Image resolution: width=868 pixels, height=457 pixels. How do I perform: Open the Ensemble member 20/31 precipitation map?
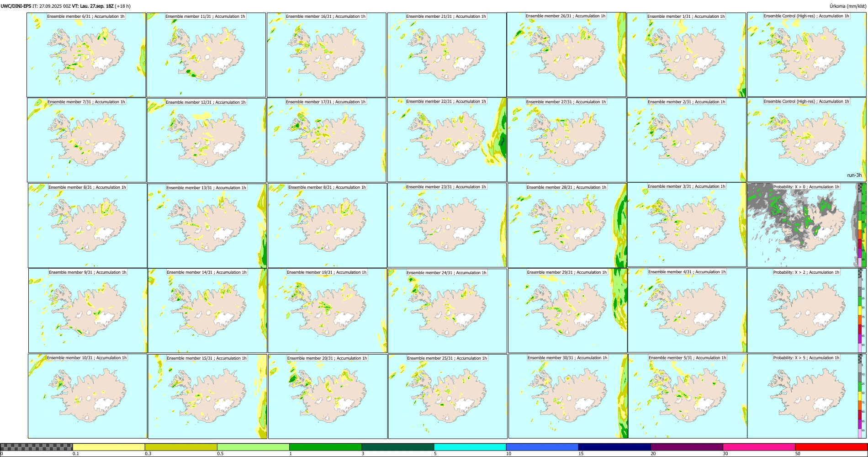coord(328,397)
